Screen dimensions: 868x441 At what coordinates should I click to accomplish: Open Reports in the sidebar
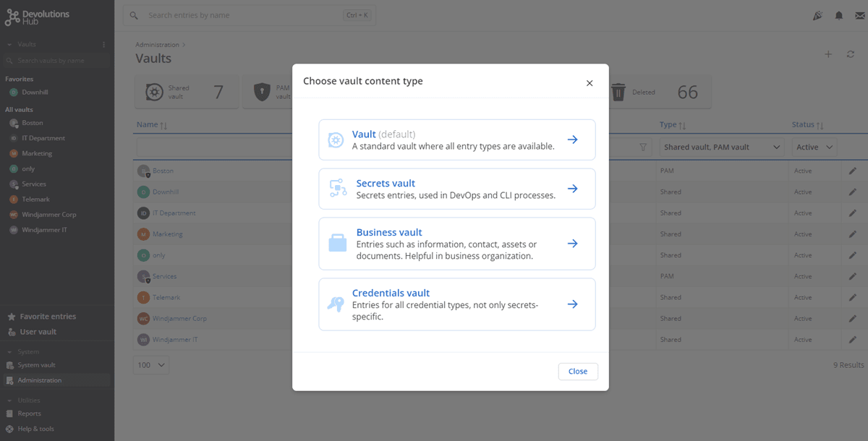click(30, 414)
